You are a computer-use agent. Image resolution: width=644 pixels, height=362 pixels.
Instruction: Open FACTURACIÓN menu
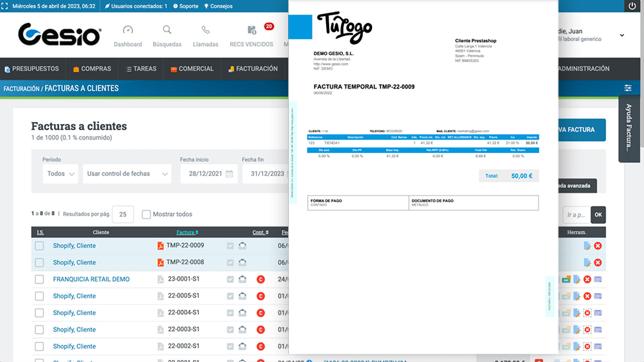tap(253, 69)
